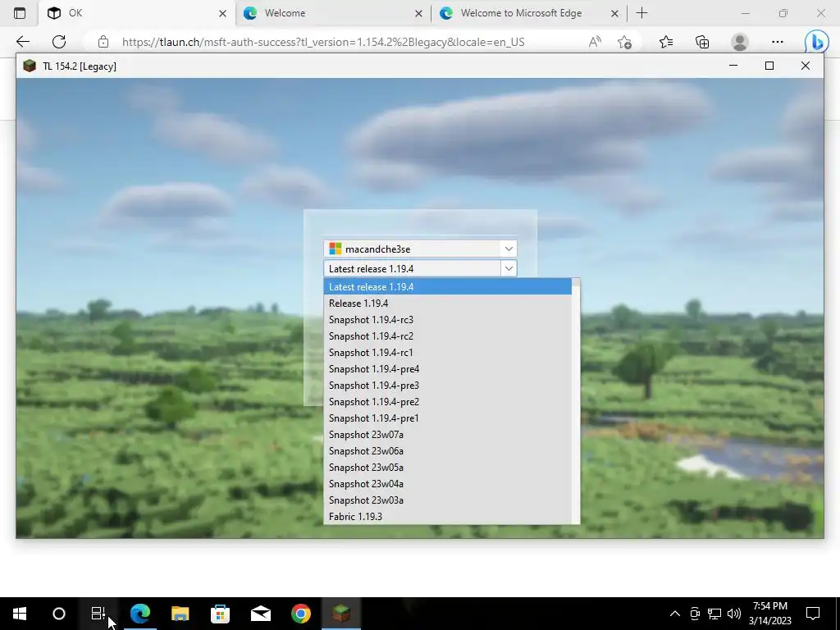Switch to the OK browser tab

[x=137, y=13]
